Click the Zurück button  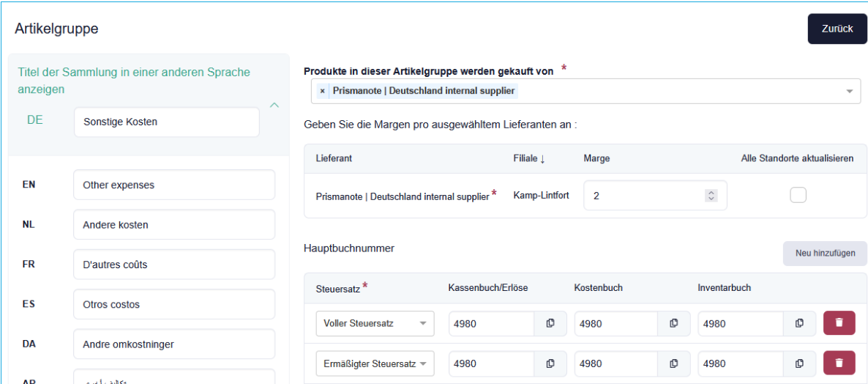tap(837, 29)
